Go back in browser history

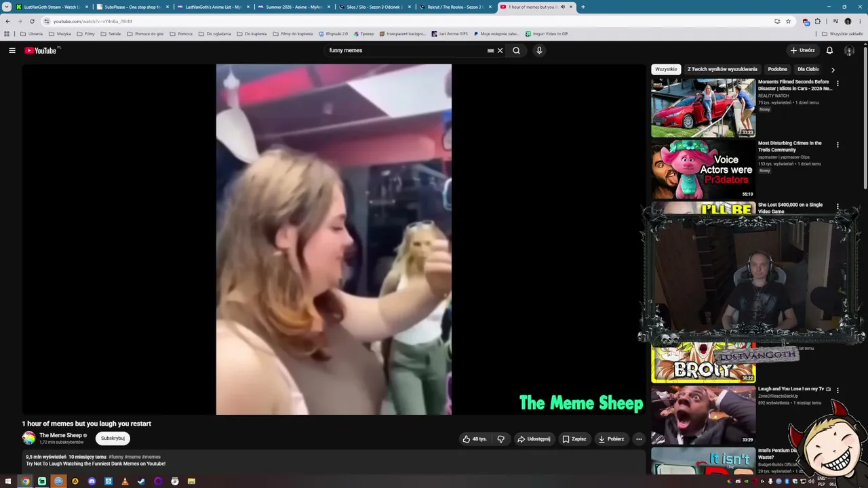7,21
